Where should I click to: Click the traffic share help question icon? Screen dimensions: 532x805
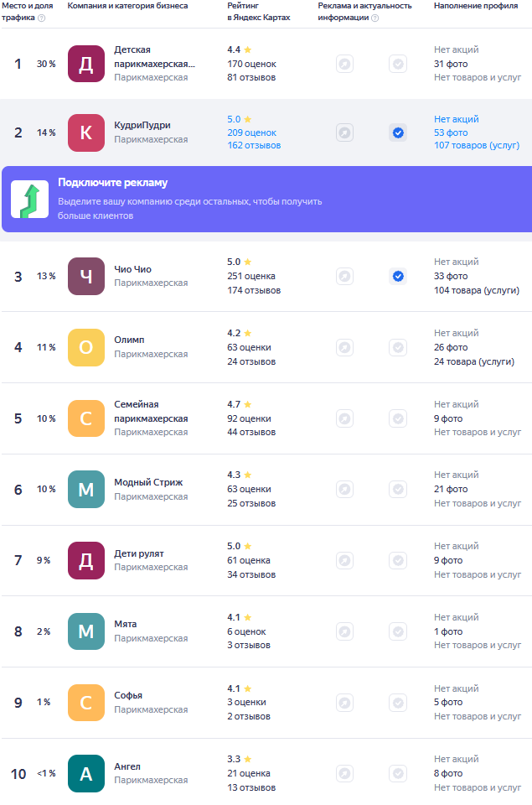click(x=42, y=18)
